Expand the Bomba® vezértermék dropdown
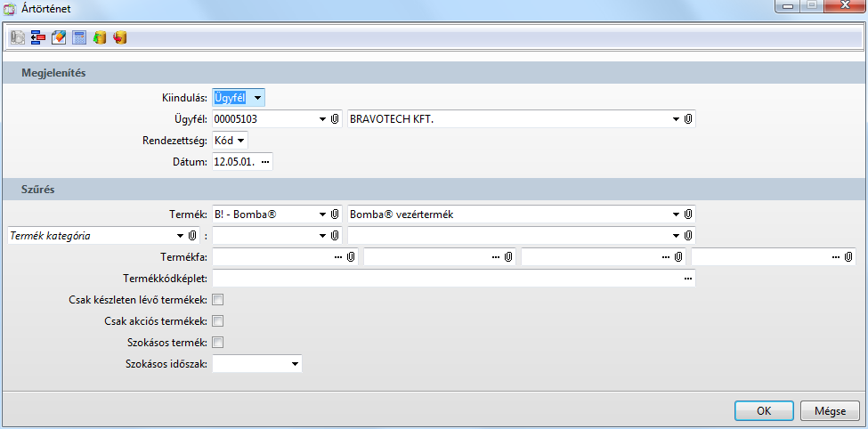 [x=676, y=214]
